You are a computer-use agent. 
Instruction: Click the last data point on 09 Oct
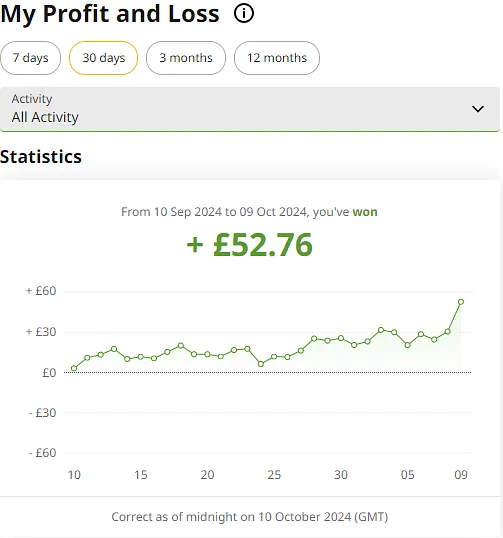click(461, 302)
